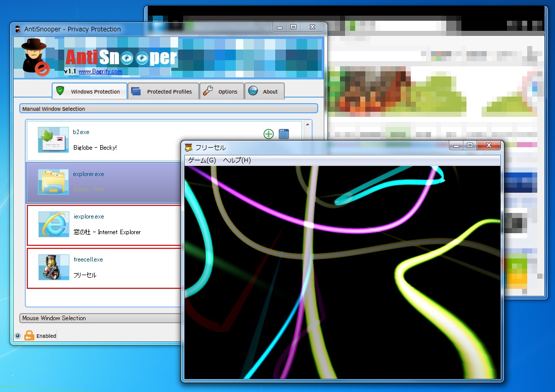Click the AntiSnooper title bar spy icon
The width and height of the screenshot is (555, 392).
[18, 29]
